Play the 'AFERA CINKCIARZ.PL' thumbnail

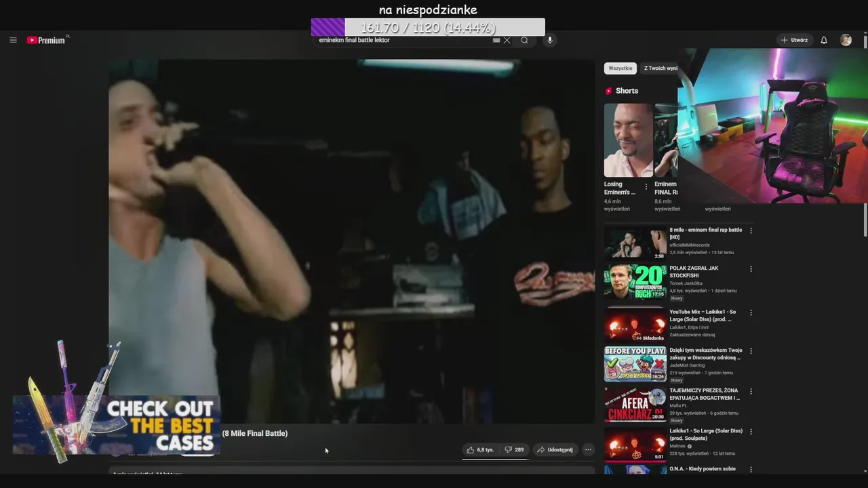[x=635, y=404]
